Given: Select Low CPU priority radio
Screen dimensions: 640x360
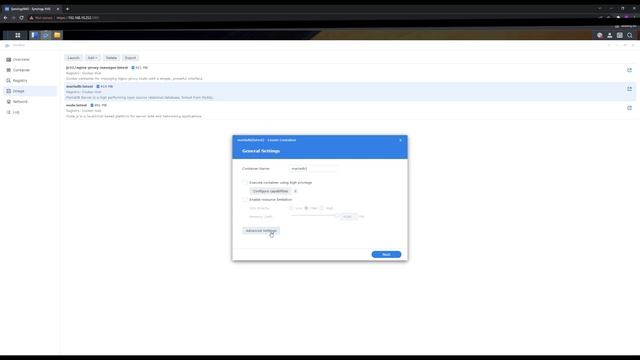Looking at the screenshot, I should pyautogui.click(x=291, y=208).
